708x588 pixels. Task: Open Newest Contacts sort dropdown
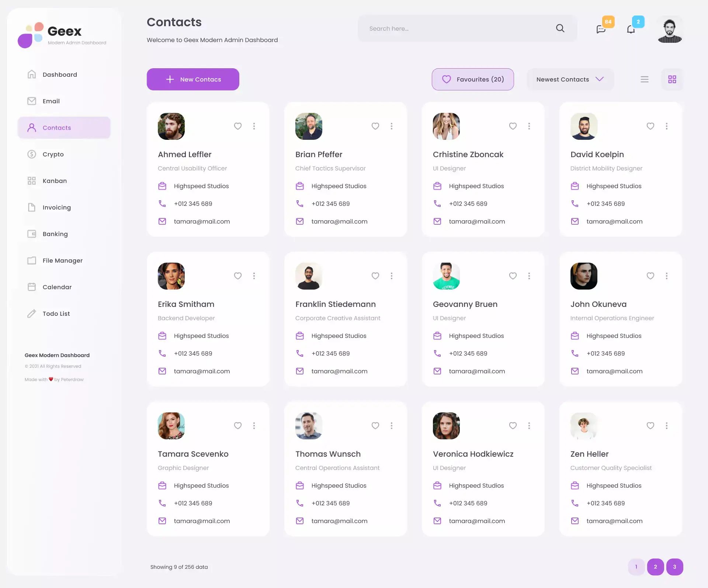coord(570,79)
